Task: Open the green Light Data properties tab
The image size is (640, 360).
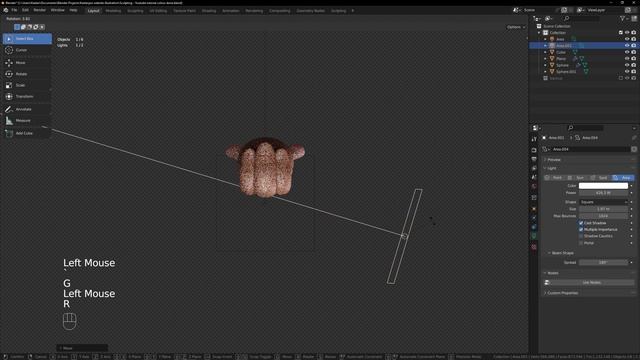Action: click(534, 236)
